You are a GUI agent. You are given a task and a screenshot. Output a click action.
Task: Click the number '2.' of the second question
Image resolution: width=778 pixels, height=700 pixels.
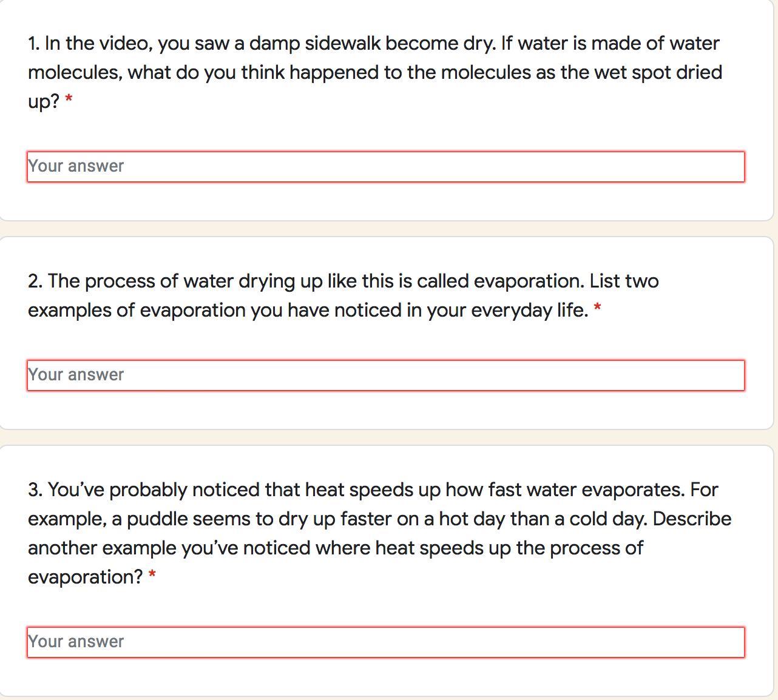(35, 281)
